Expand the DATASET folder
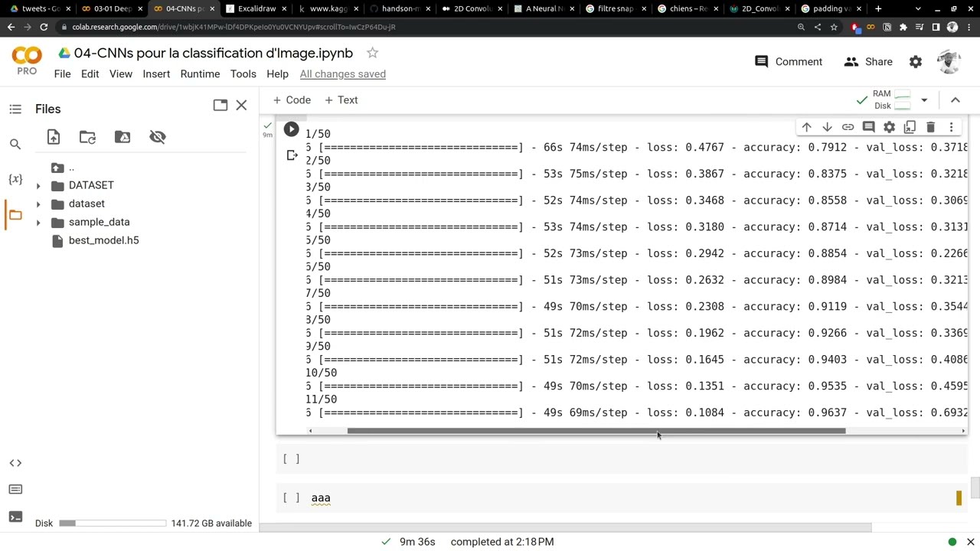 pyautogui.click(x=38, y=186)
